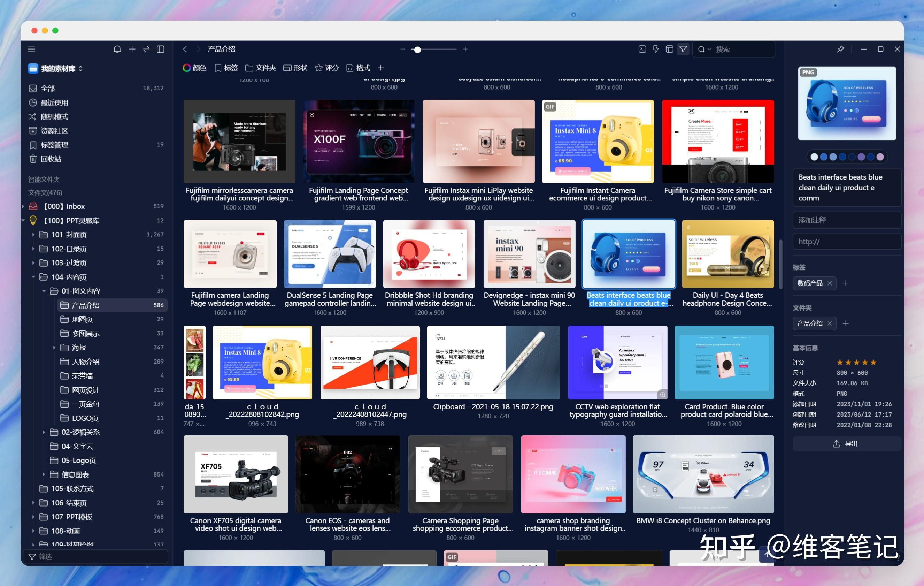
Task: Expand the 101-封面页 folder
Action: [33, 235]
